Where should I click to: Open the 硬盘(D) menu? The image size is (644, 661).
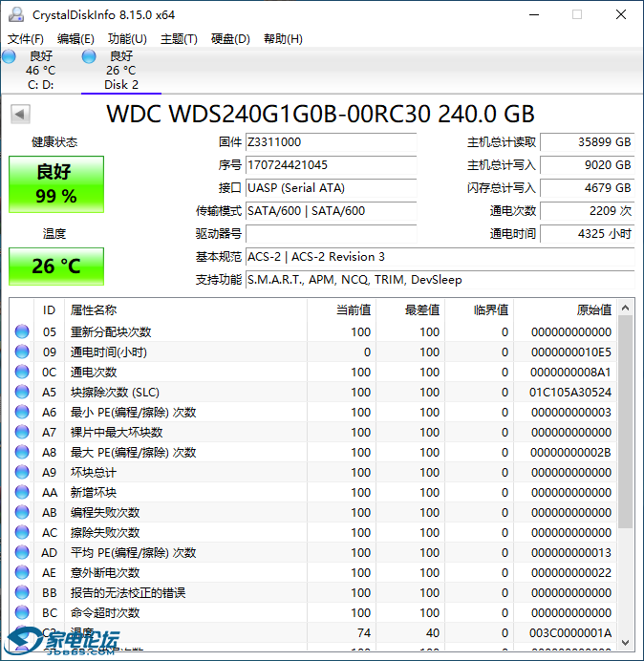tap(230, 39)
